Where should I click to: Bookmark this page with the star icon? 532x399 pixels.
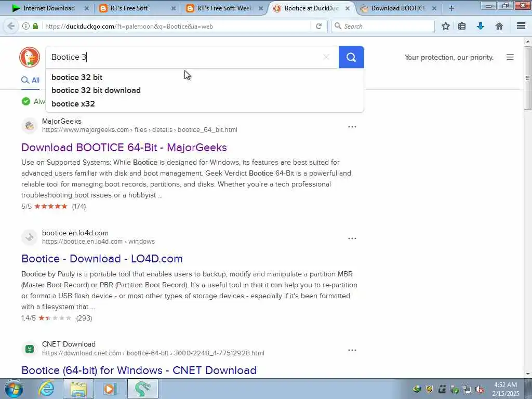445,26
